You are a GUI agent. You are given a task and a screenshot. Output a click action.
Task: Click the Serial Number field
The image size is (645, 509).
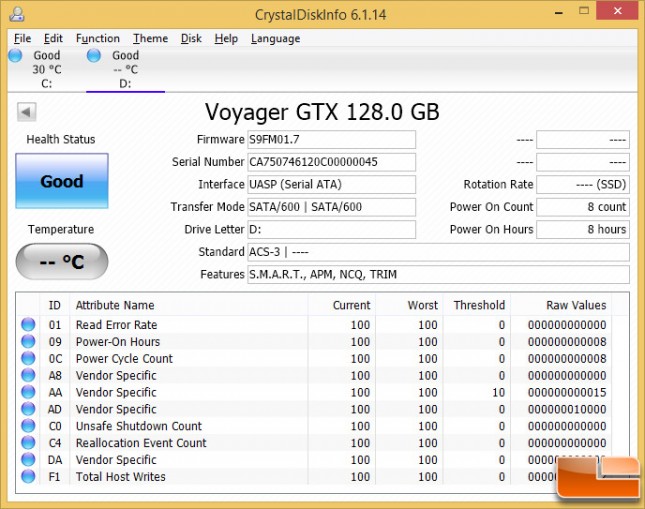(332, 162)
